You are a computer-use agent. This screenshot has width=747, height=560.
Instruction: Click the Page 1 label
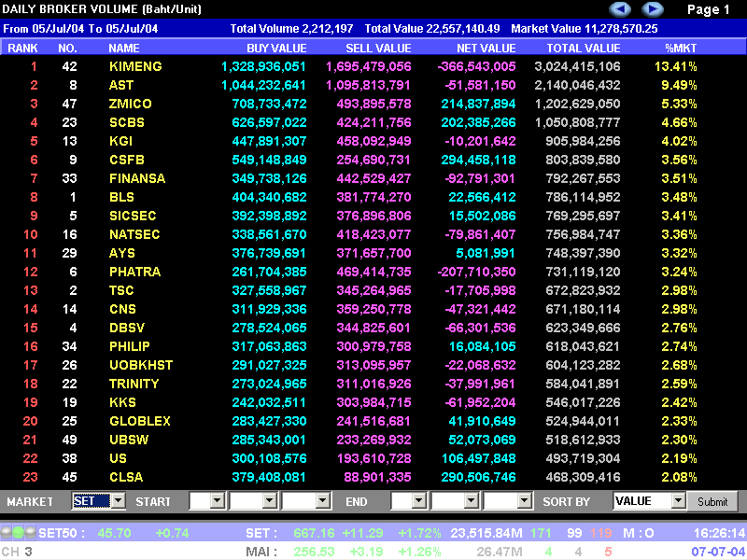(x=709, y=9)
